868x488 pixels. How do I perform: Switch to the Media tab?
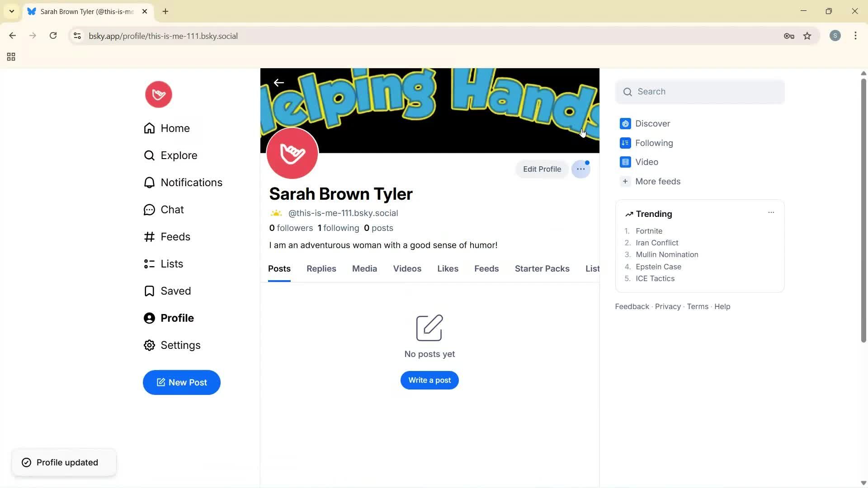364,268
